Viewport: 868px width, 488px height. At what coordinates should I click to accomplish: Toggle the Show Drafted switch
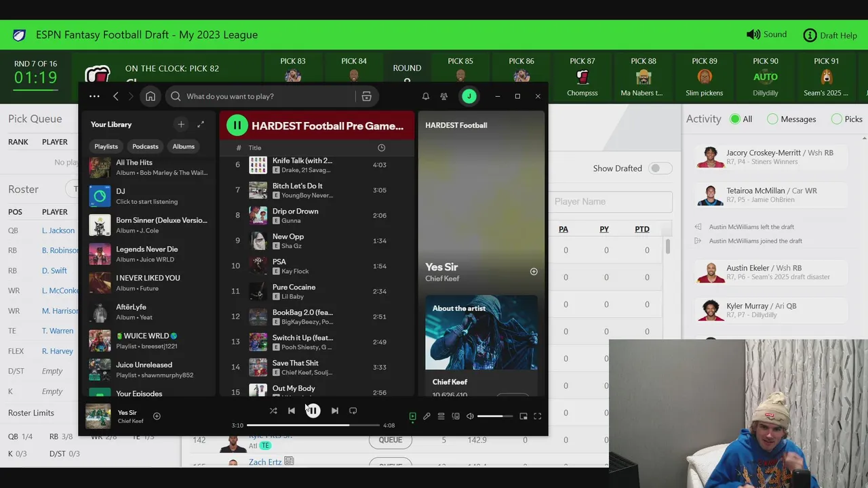tap(660, 168)
